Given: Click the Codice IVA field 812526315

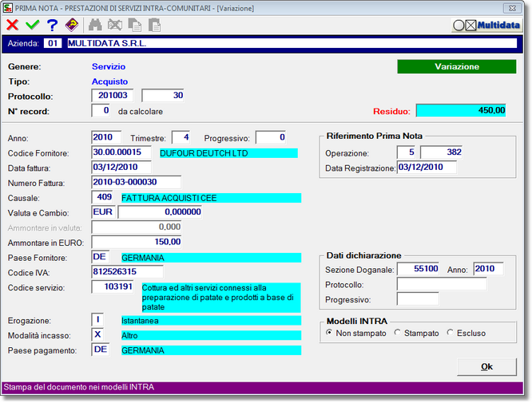Looking at the screenshot, I should 127,271.
